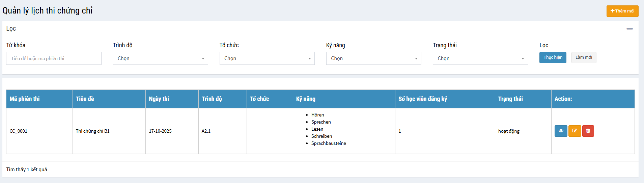The width and height of the screenshot is (644, 183).
Task: Click the Mã phiên thi column header
Action: pos(25,99)
